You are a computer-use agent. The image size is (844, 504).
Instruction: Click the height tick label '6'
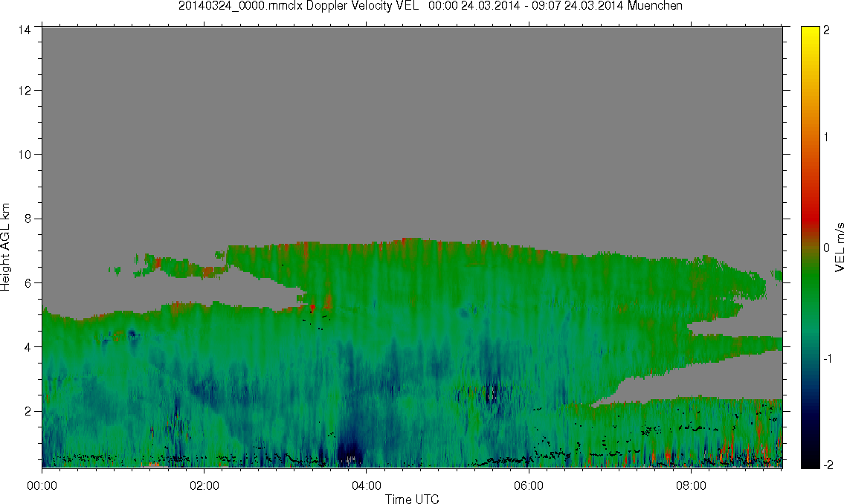(27, 283)
